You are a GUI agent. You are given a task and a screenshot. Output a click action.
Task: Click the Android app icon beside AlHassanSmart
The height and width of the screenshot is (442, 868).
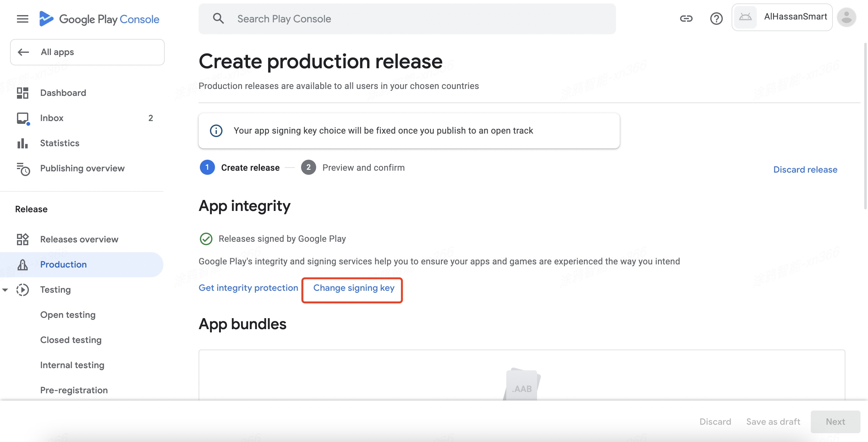tap(745, 17)
